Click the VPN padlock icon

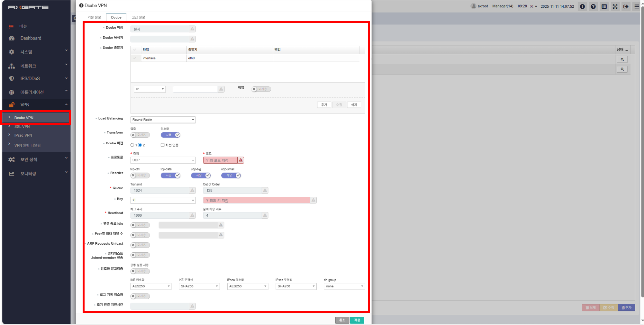point(12,105)
